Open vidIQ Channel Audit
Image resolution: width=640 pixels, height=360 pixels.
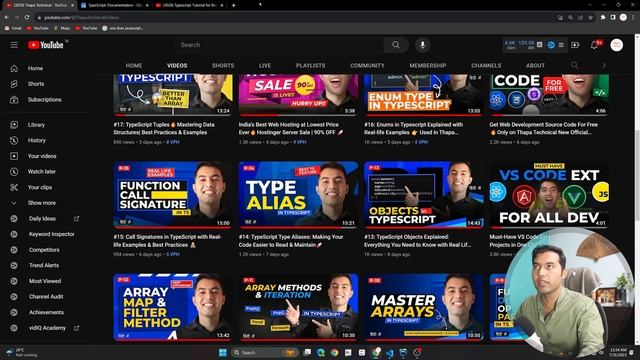45,297
